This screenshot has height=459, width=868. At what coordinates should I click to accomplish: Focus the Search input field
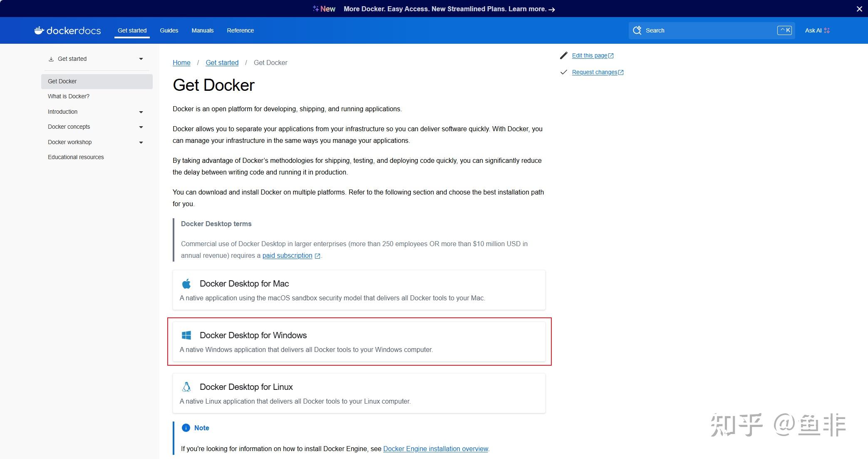707,30
